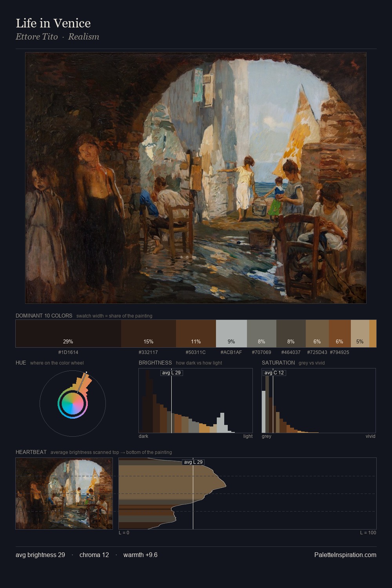This screenshot has height=588, width=392.
Task: Click the 'HEARTBEAT' section heading
Action: click(x=31, y=452)
